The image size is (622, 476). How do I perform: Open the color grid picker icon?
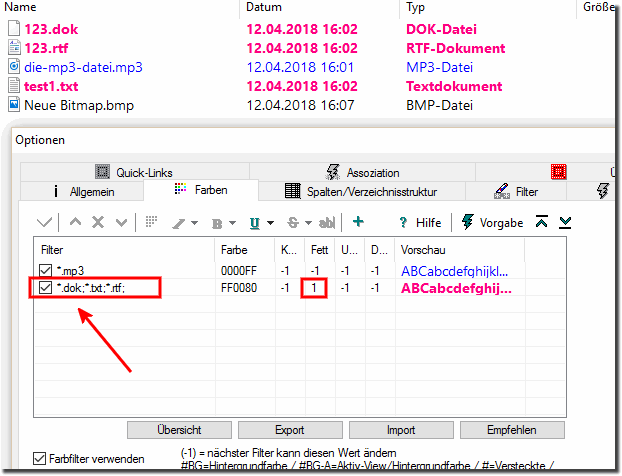pyautogui.click(x=151, y=222)
